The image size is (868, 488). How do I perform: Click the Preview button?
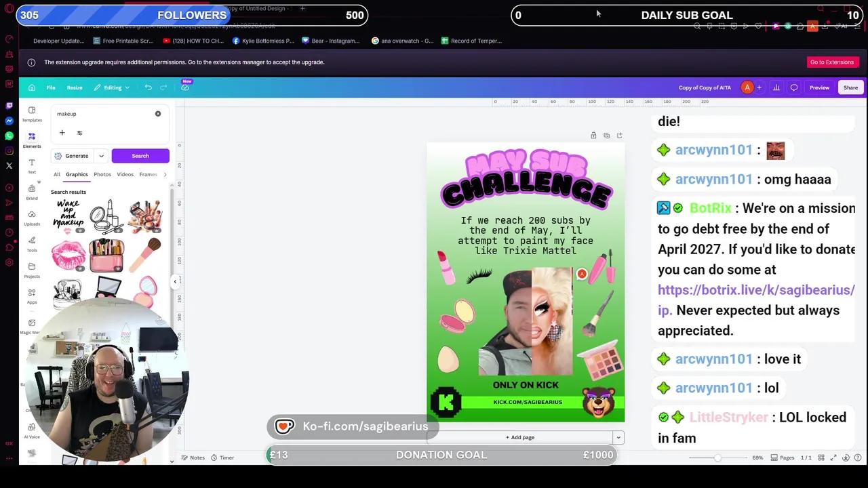(819, 87)
